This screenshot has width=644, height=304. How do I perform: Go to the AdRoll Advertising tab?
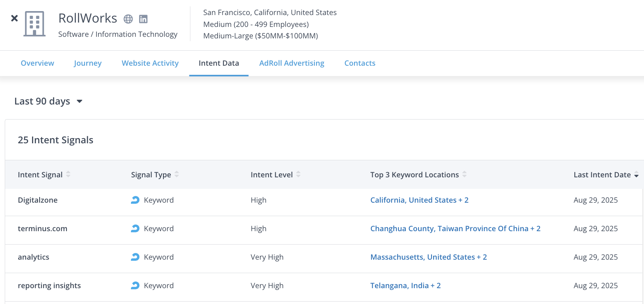tap(292, 63)
